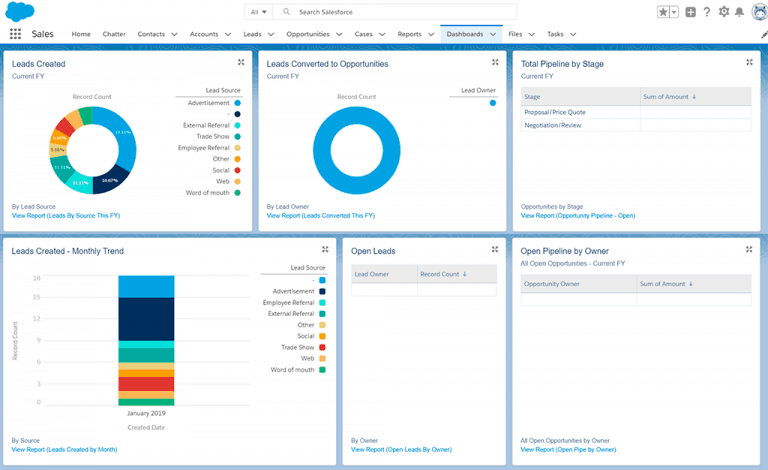The image size is (768, 470).
Task: Open the Accounts tab
Action: (x=204, y=34)
